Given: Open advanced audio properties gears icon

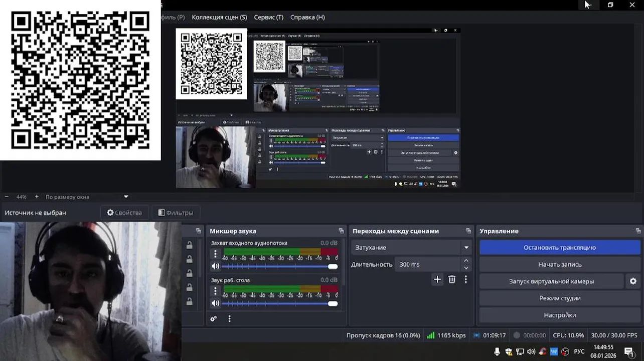Looking at the screenshot, I should click(x=213, y=318).
